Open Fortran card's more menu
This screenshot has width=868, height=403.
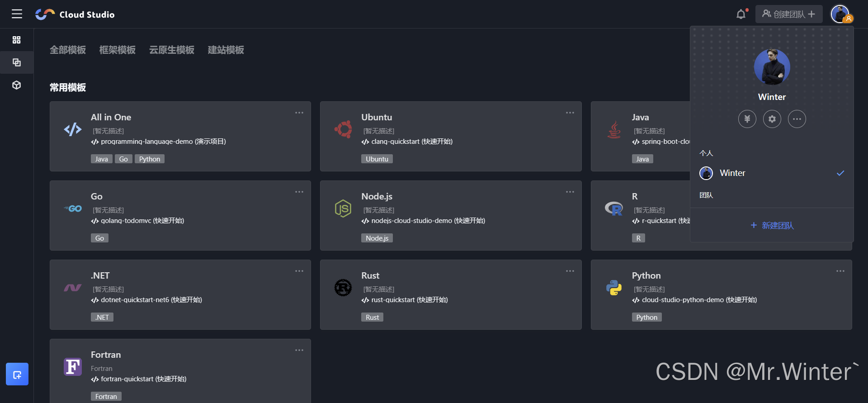299,350
